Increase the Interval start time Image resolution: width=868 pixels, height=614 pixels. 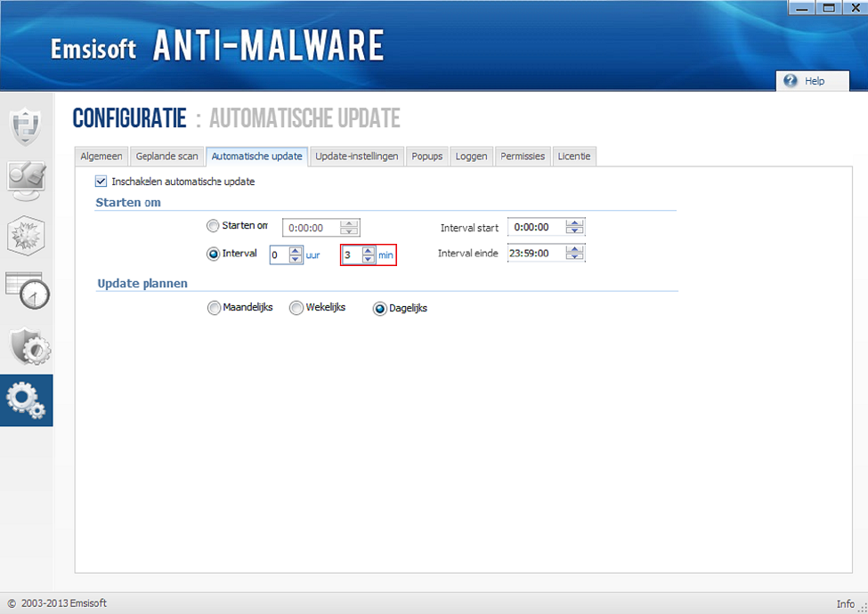coord(574,223)
